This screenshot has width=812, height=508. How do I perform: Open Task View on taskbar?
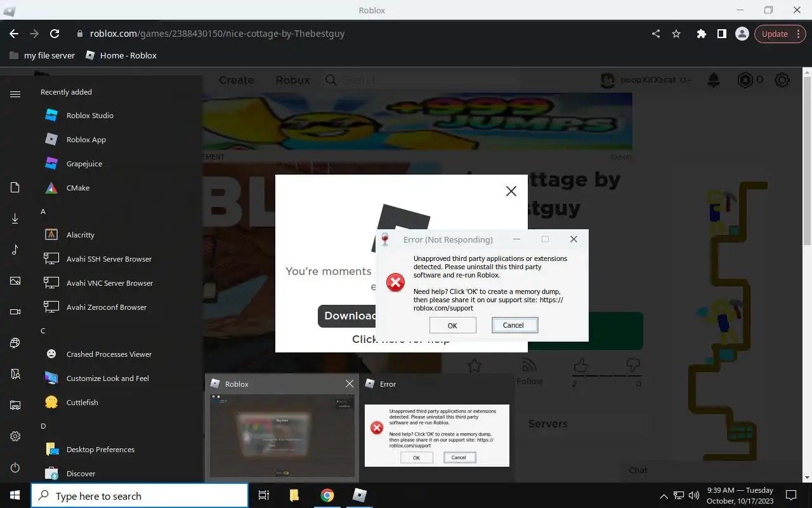[264, 495]
